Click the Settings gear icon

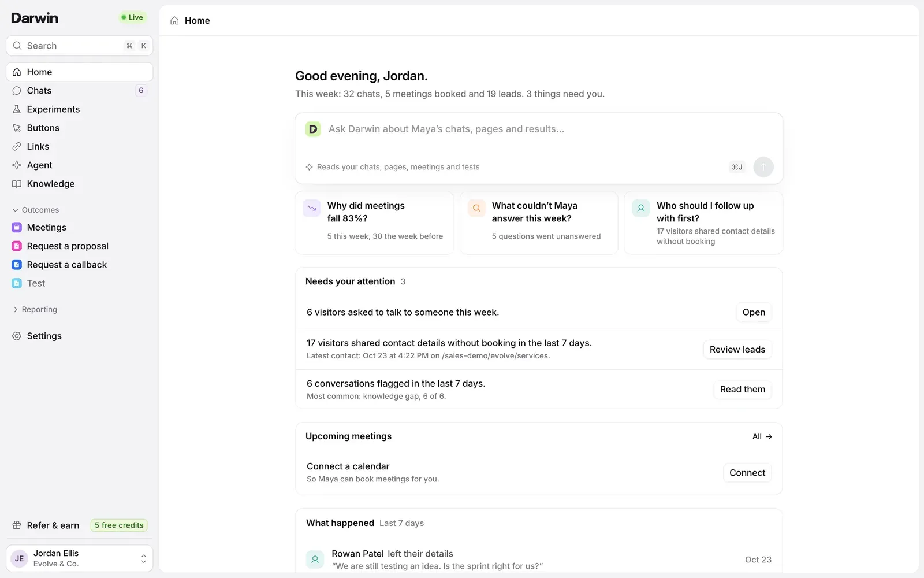pyautogui.click(x=17, y=336)
